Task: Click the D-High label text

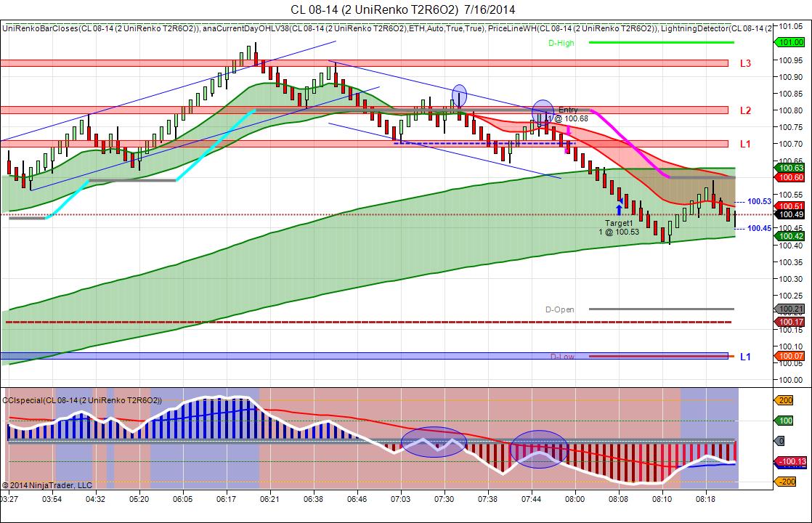Action: point(561,43)
